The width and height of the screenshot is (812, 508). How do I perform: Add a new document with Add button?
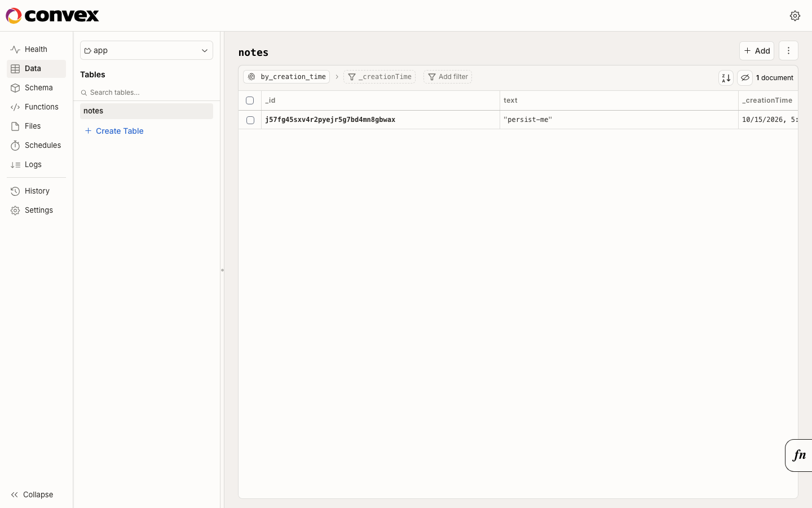tap(757, 51)
